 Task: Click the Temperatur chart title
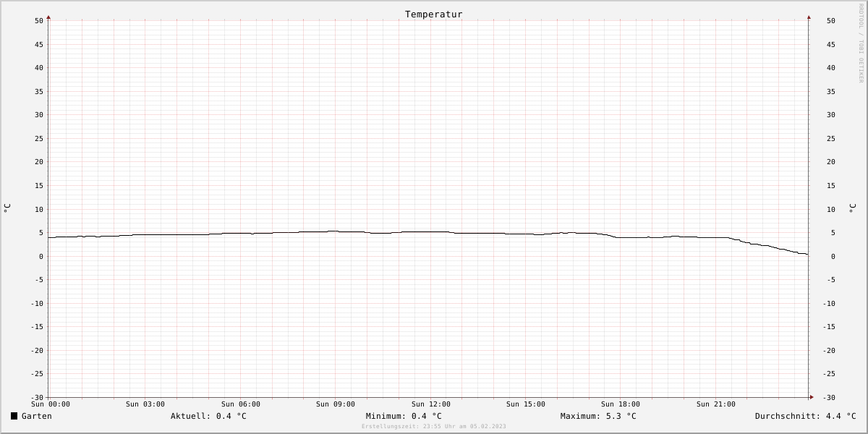pyautogui.click(x=433, y=14)
